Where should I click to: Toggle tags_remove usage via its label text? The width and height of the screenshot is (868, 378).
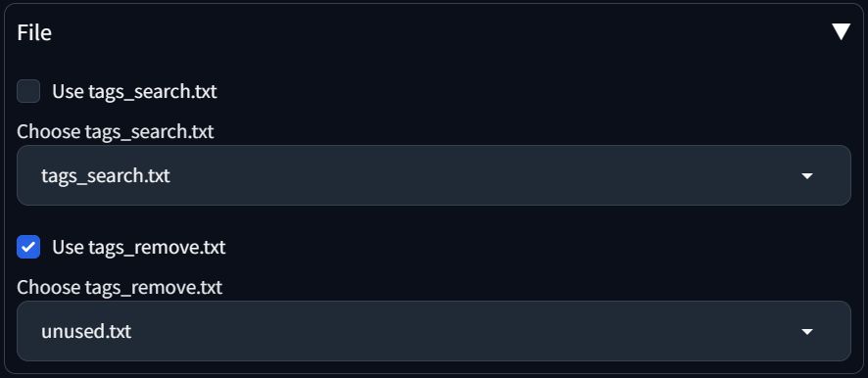(139, 247)
